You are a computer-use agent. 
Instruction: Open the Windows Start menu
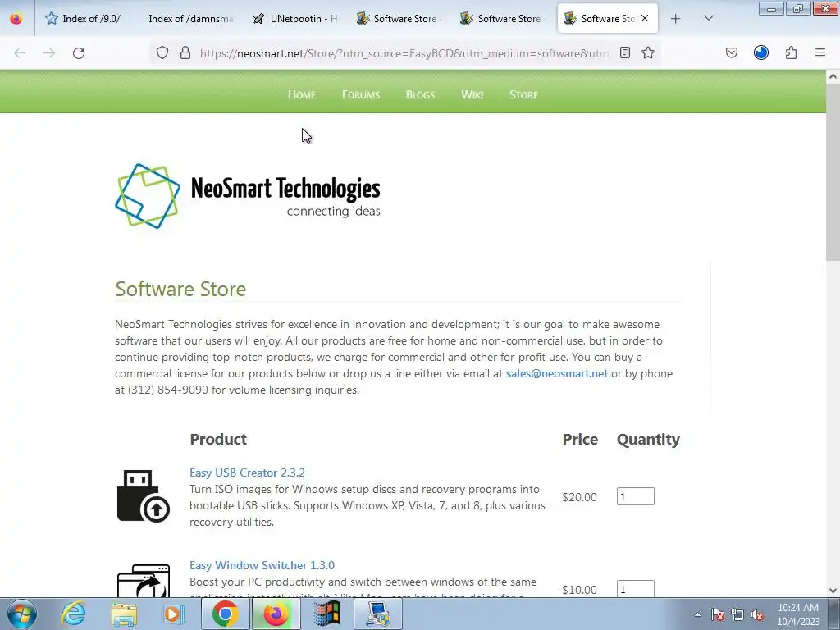click(21, 614)
